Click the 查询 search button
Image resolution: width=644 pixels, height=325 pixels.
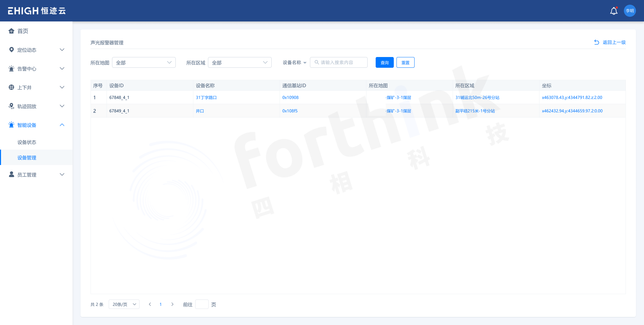[x=384, y=62]
